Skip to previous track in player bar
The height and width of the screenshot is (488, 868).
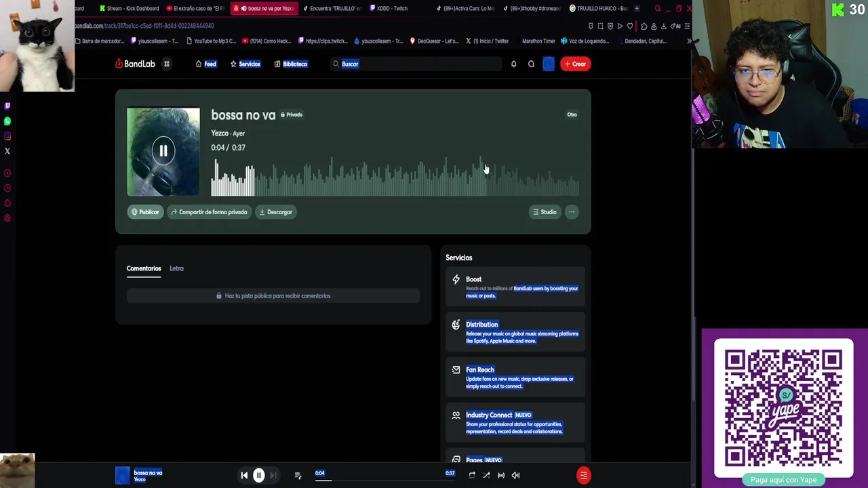point(244,475)
